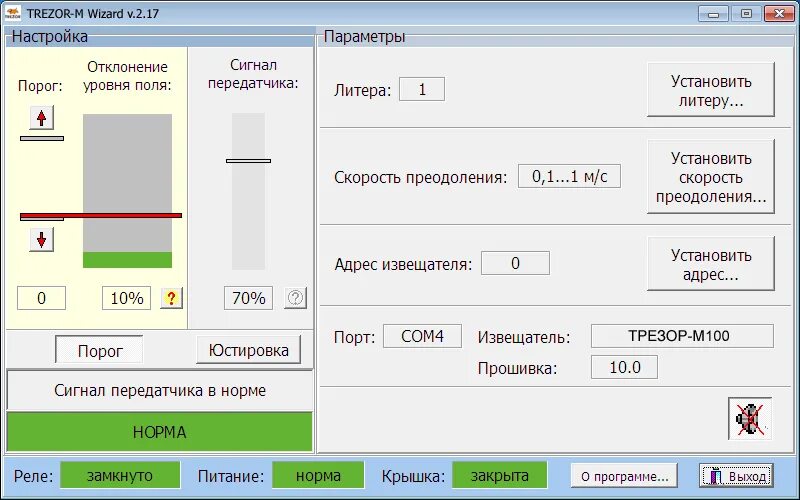The image size is (800, 500).
Task: Click the threshold value field showing 0
Action: point(41,298)
